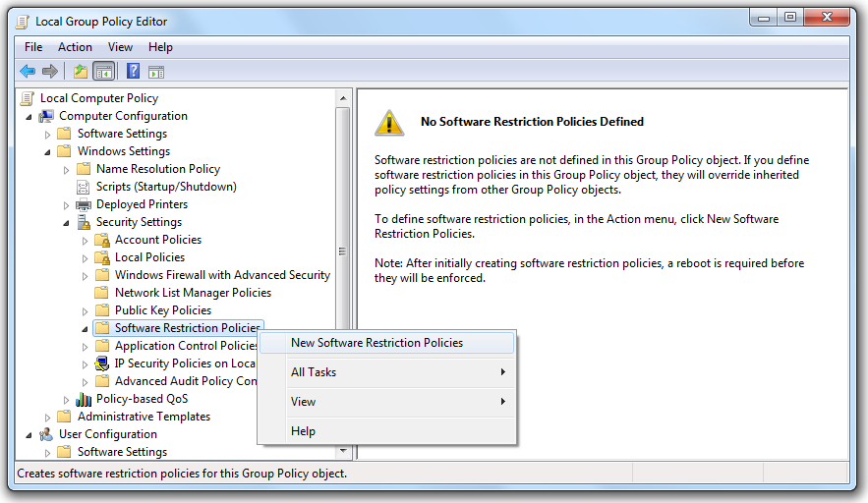Open the View submenu in context menu
868x503 pixels.
387,402
